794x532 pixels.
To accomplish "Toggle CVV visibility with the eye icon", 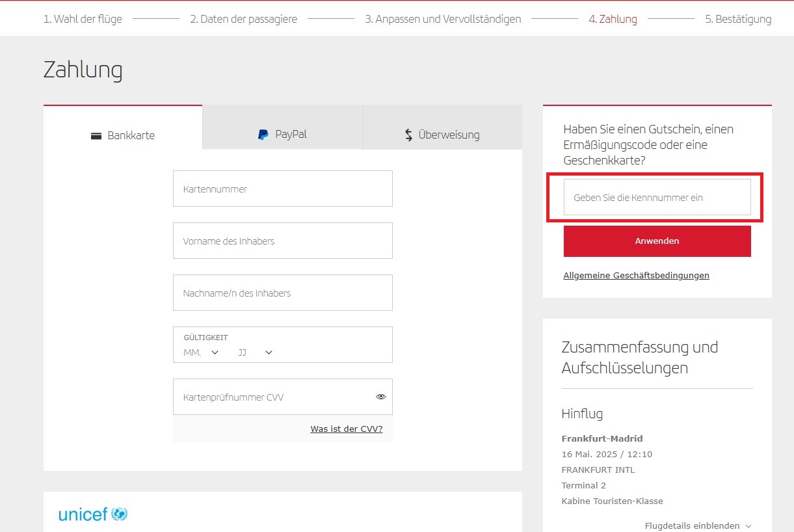I will point(381,397).
